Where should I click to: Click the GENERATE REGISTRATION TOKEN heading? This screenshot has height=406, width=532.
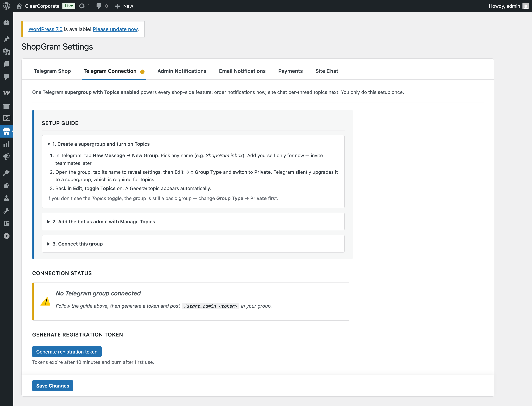tap(78, 335)
